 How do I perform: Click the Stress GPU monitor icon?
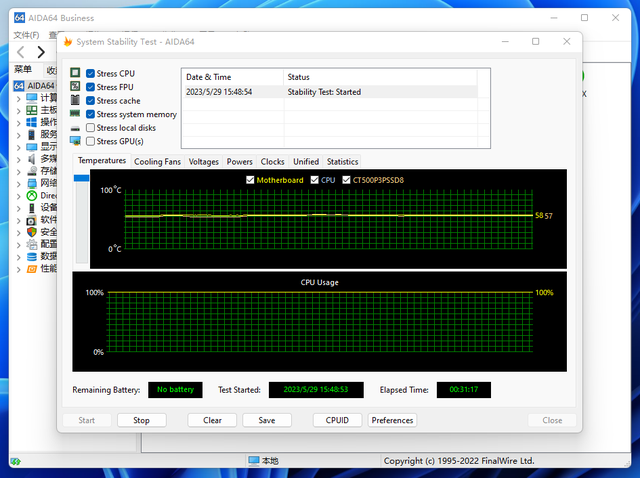[x=75, y=141]
